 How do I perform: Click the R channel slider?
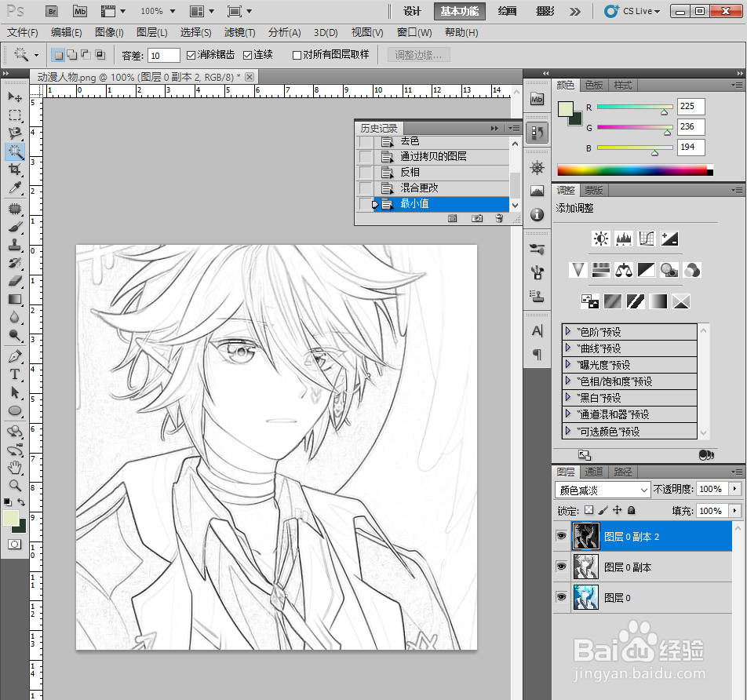[635, 108]
